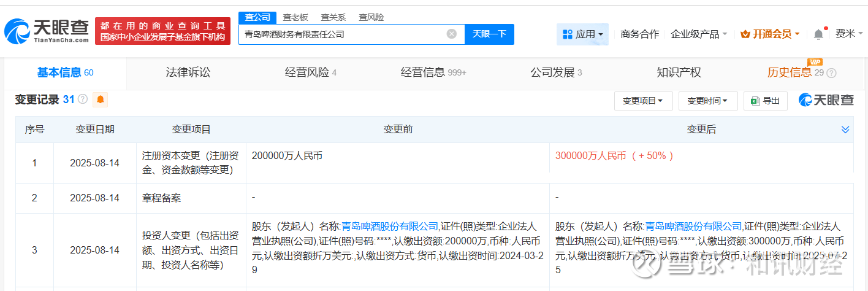The width and height of the screenshot is (868, 291).
Task: Switch to the 查老板 search tab
Action: point(295,17)
